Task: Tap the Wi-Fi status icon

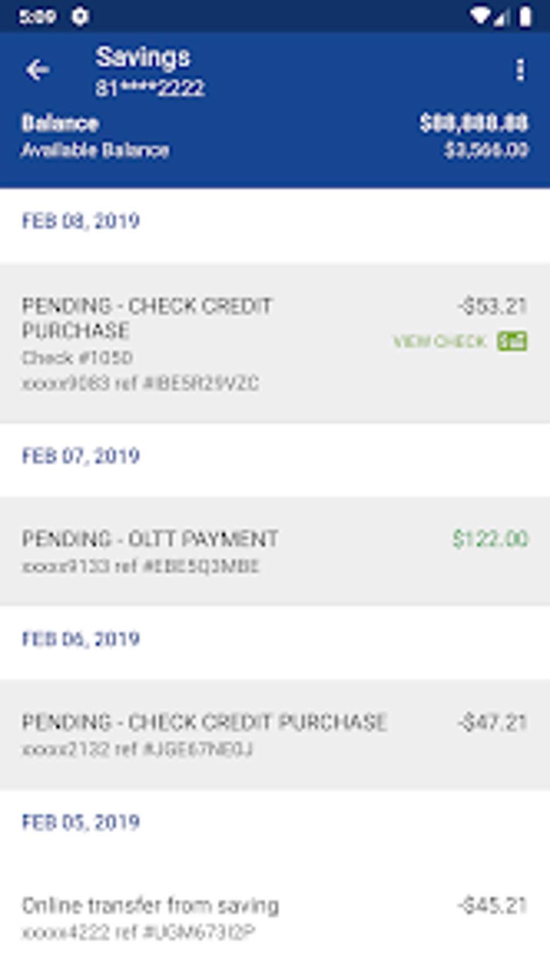Action: point(479,16)
